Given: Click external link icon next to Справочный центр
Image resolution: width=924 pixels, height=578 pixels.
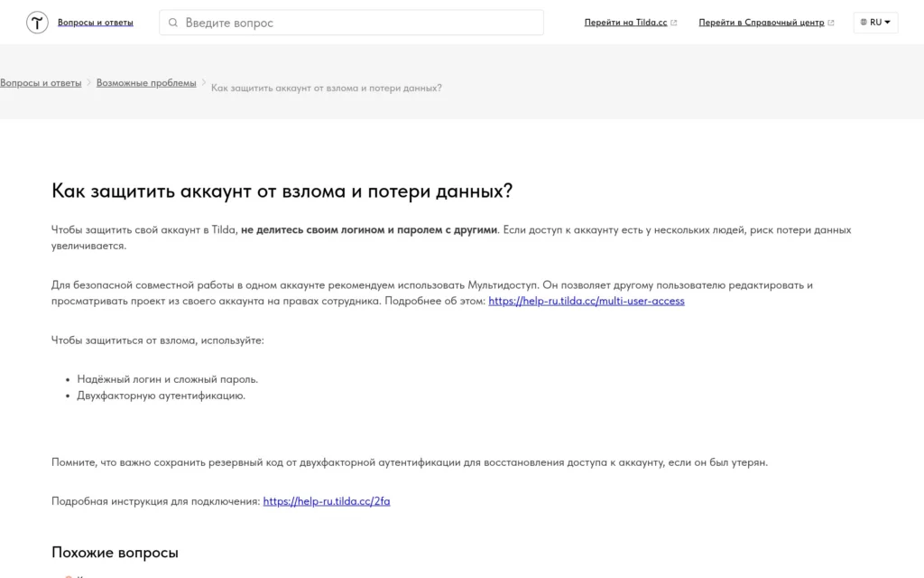Looking at the screenshot, I should 831,23.
